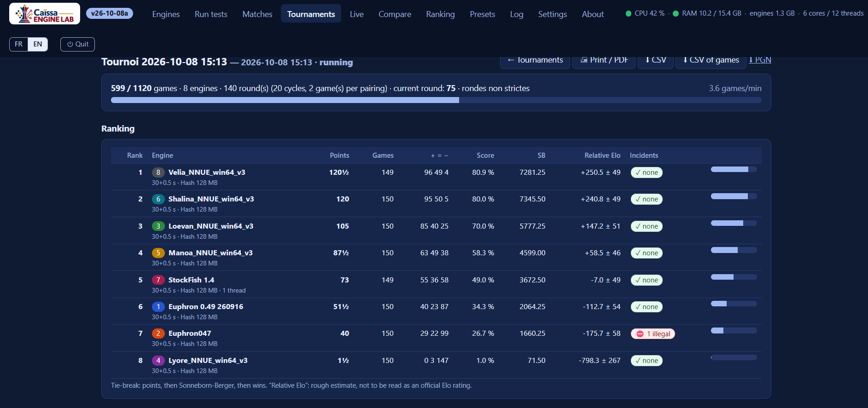The width and height of the screenshot is (868, 408).
Task: Open the Ranking page in navigation
Action: [440, 14]
